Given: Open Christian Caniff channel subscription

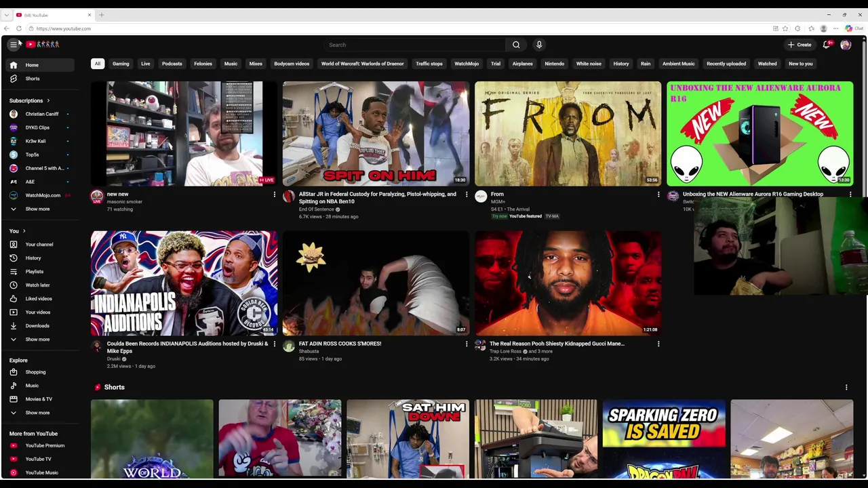Looking at the screenshot, I should pyautogui.click(x=41, y=114).
